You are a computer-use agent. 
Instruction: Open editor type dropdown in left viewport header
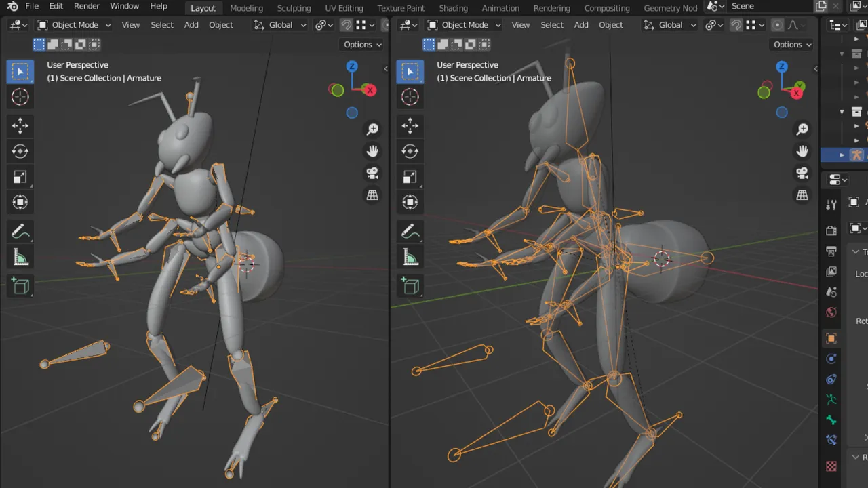[x=19, y=25]
